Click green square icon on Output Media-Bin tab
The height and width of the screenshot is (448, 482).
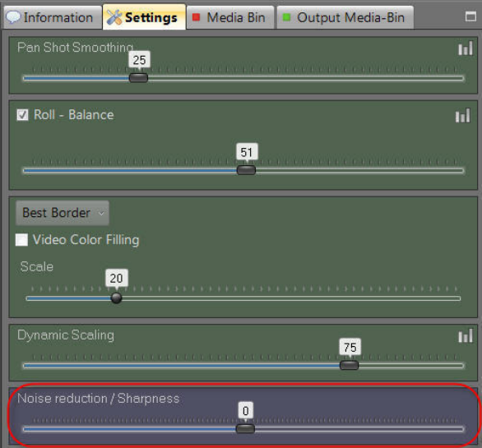(286, 17)
